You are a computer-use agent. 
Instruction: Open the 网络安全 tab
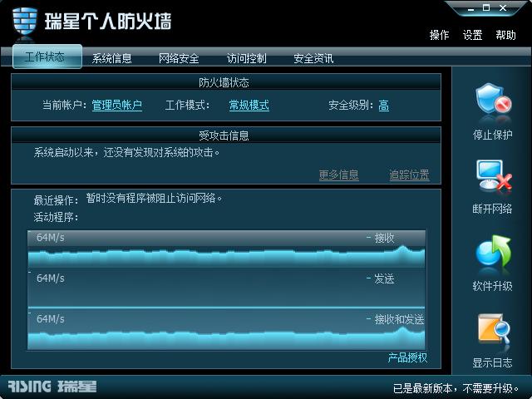click(x=179, y=58)
